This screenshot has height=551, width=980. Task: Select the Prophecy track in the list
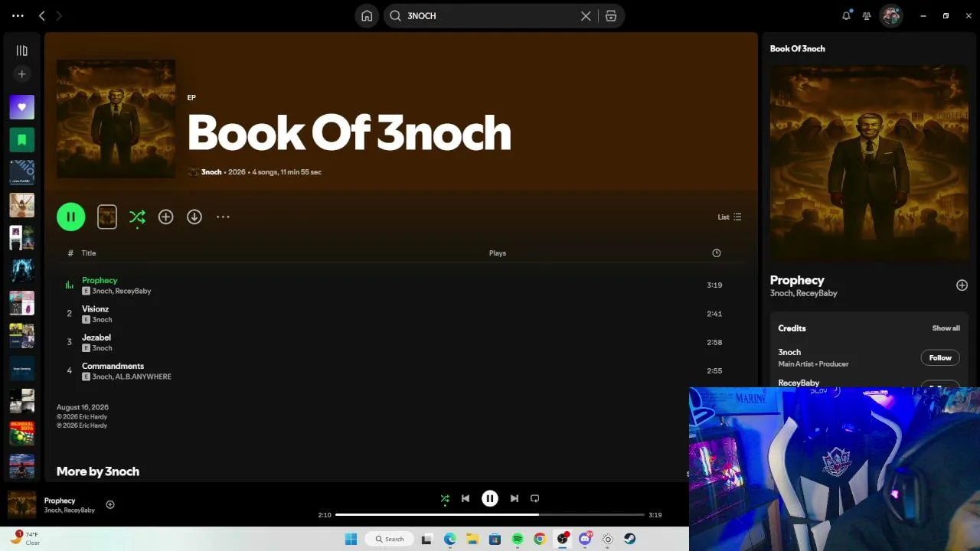pos(400,285)
